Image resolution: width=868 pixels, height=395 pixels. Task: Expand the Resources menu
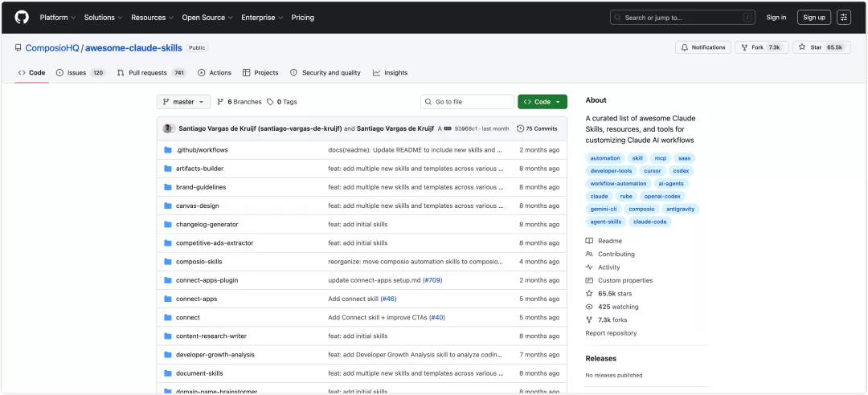pos(152,18)
